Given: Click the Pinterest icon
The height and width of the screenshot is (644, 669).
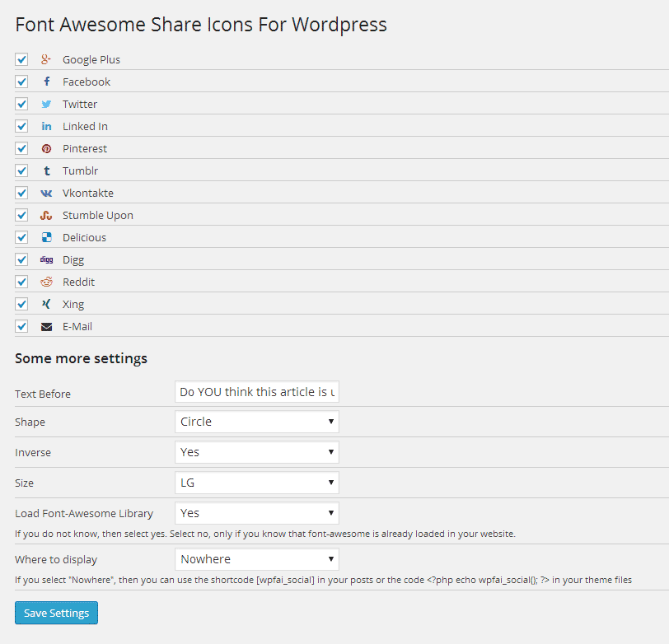Looking at the screenshot, I should tap(46, 148).
